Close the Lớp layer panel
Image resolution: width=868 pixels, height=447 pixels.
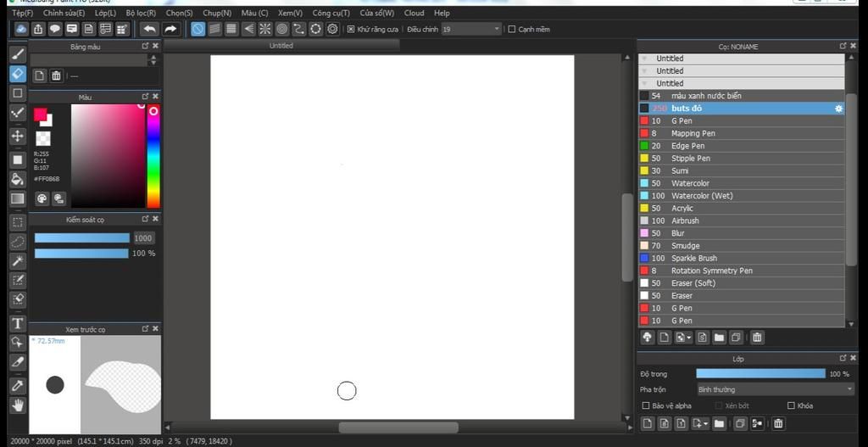(853, 359)
